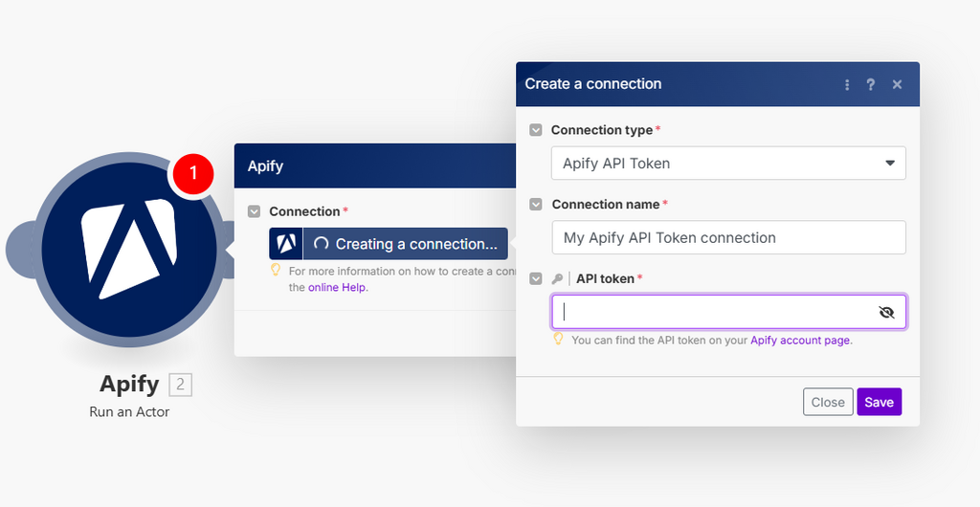Open the three-dot menu in Create a connection
Image resolution: width=980 pixels, height=507 pixels.
click(x=847, y=84)
